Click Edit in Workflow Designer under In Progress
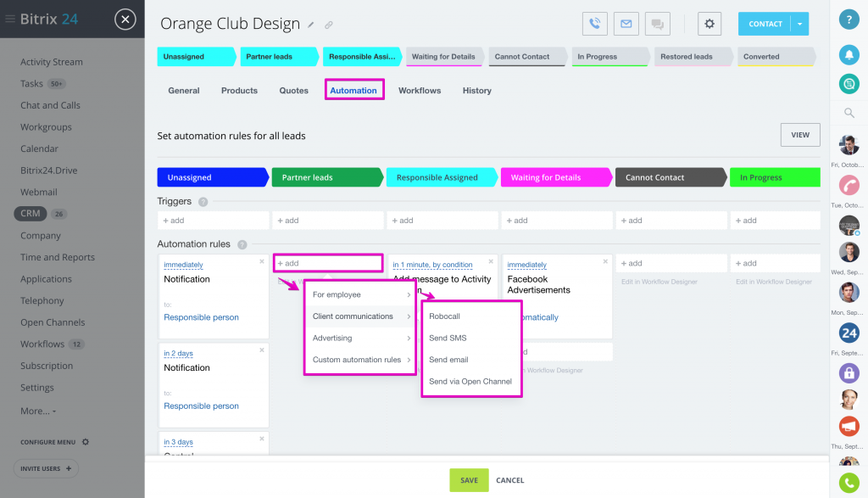Screen dimensions: 868x498 click(x=773, y=282)
